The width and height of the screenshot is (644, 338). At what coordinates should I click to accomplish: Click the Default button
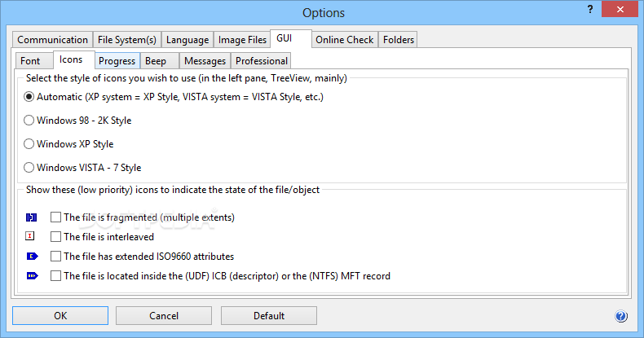[x=269, y=316]
